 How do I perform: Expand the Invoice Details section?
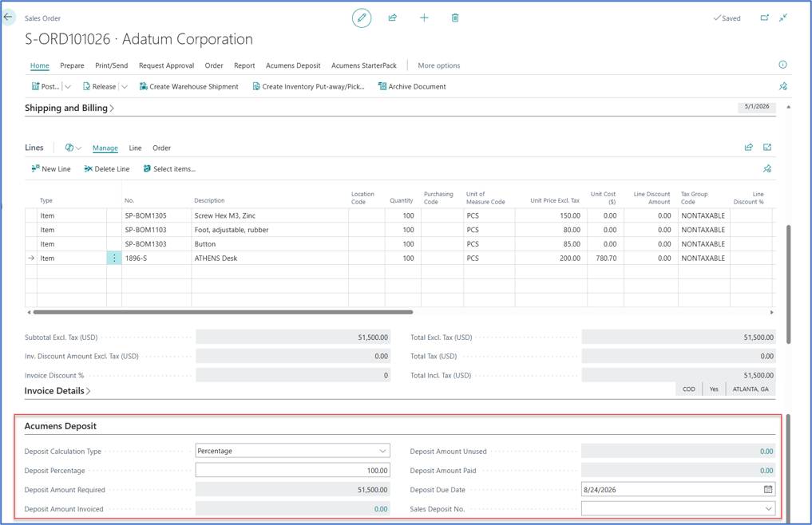pyautogui.click(x=57, y=391)
